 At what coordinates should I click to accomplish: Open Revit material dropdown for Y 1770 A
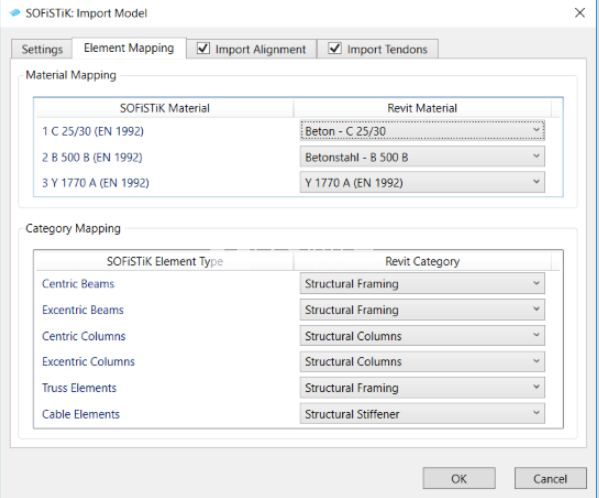point(422,183)
